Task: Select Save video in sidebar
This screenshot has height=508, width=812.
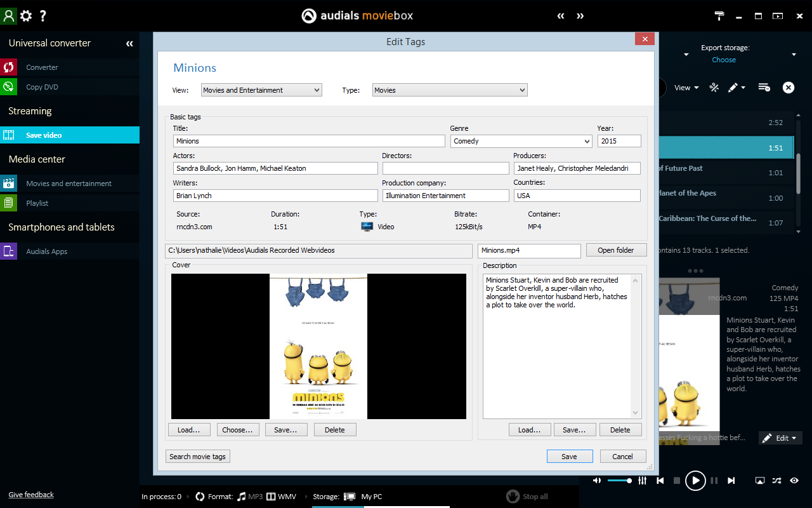Action: pyautogui.click(x=70, y=135)
